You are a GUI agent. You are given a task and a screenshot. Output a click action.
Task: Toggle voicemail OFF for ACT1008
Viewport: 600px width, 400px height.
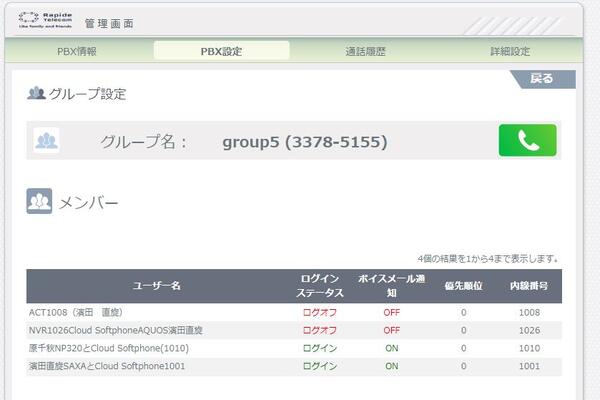391,312
